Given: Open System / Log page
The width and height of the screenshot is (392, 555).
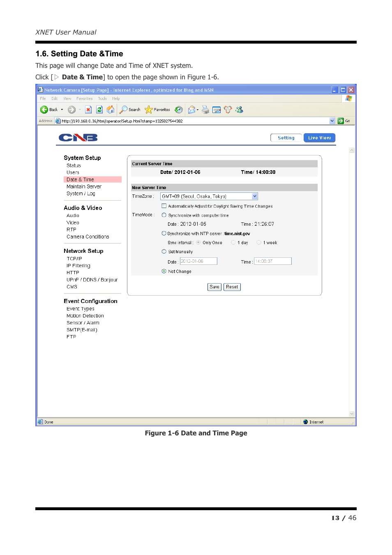Looking at the screenshot, I should pyautogui.click(x=81, y=193).
